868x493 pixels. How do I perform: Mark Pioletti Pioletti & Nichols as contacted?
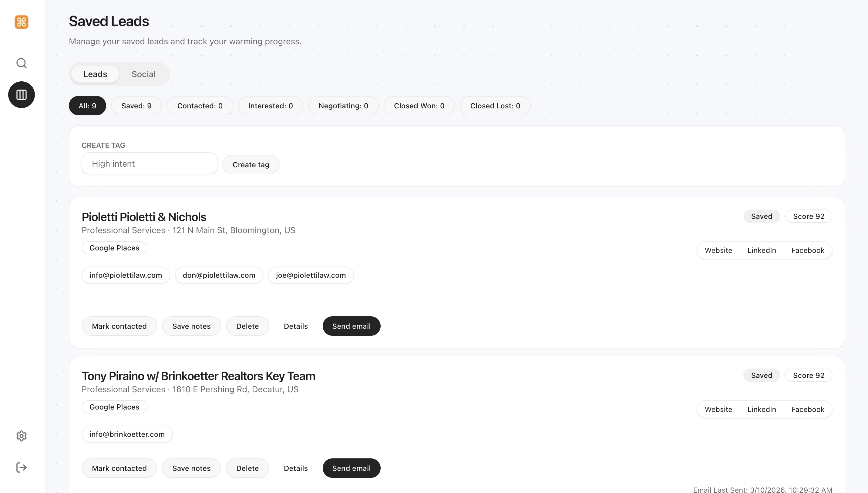(x=119, y=326)
